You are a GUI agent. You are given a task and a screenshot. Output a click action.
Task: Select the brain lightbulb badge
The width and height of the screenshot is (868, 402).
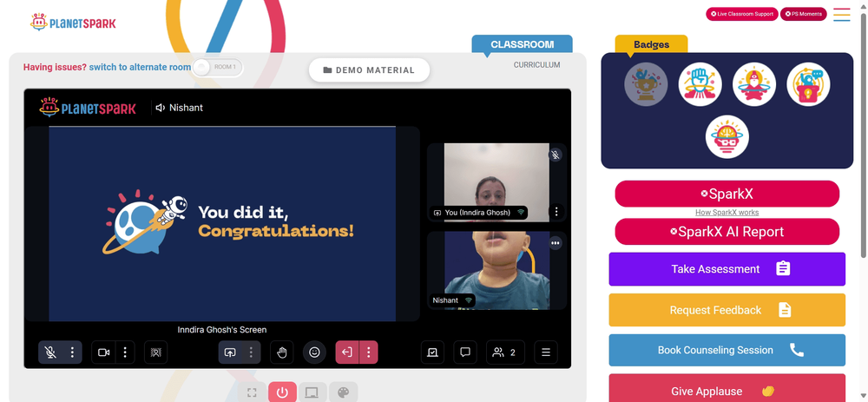(x=727, y=137)
